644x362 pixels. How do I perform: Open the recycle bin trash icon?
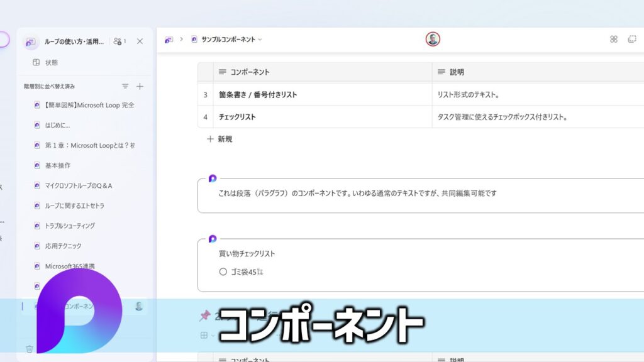(x=29, y=349)
